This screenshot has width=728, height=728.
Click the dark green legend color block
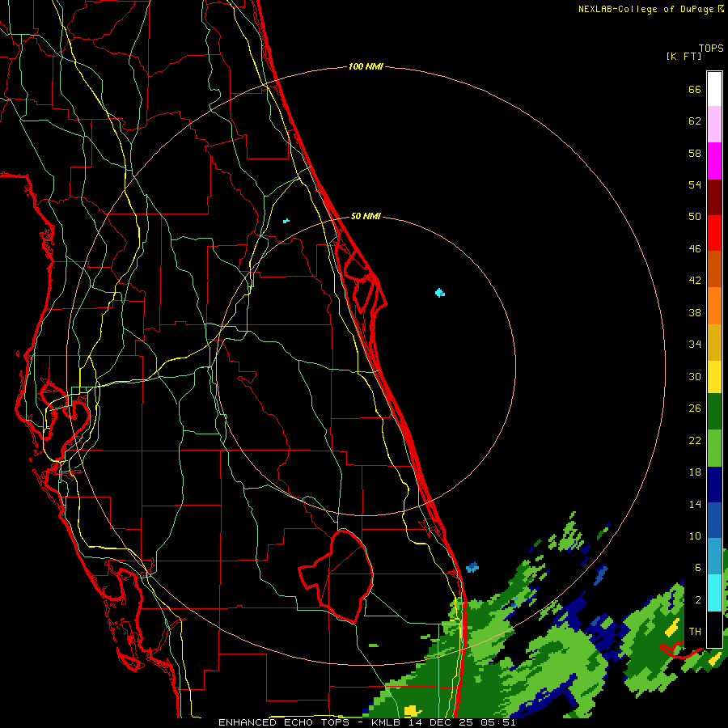pyautogui.click(x=714, y=412)
